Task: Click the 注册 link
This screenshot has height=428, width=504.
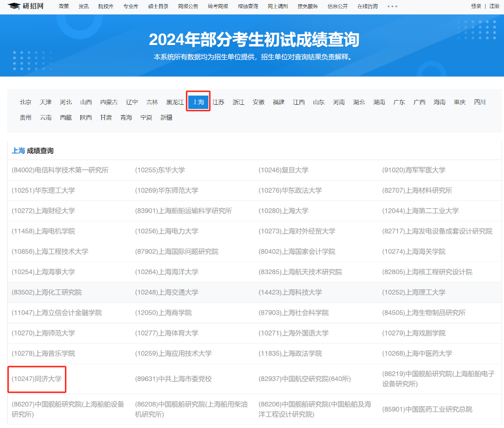Action: click(495, 7)
